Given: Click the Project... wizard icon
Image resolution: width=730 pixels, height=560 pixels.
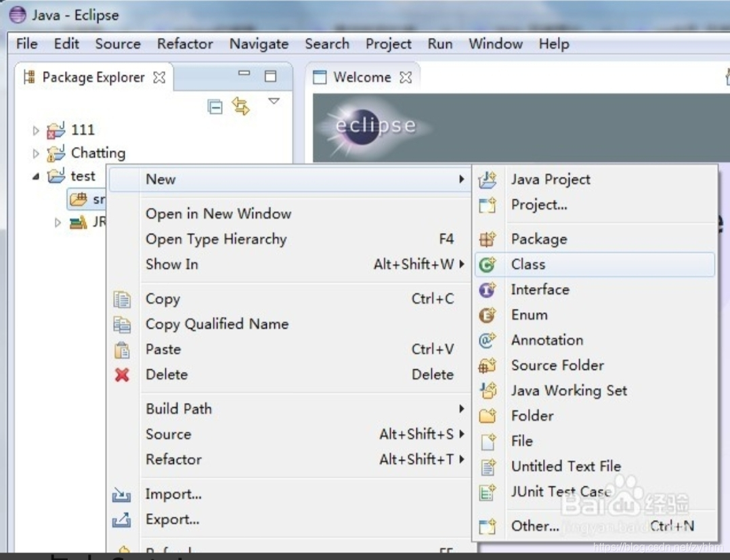Looking at the screenshot, I should pos(488,204).
